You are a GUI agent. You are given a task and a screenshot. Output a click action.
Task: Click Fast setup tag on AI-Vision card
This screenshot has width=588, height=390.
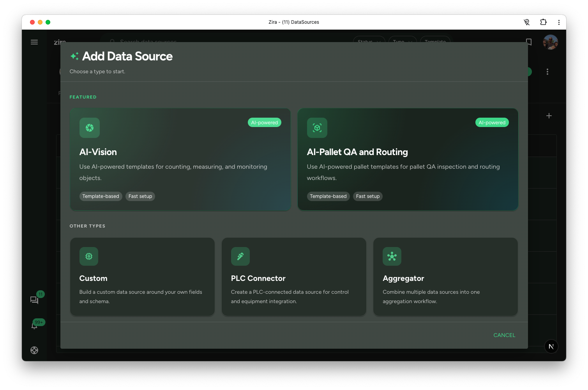tap(140, 196)
